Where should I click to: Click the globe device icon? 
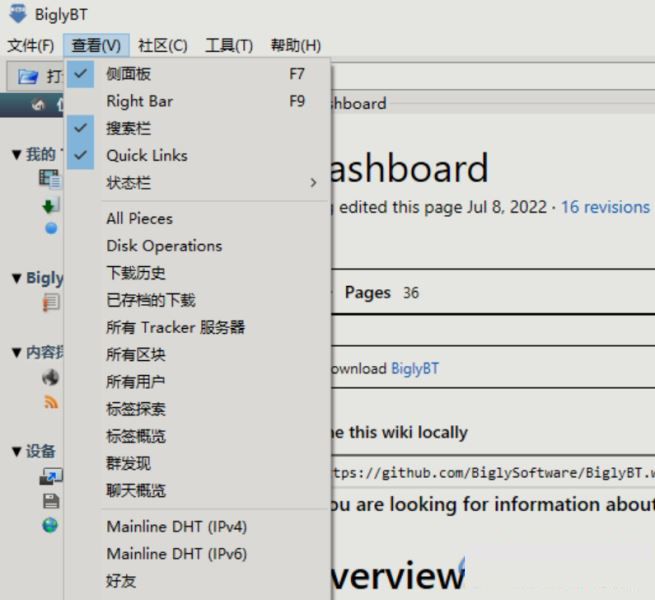pos(50,525)
